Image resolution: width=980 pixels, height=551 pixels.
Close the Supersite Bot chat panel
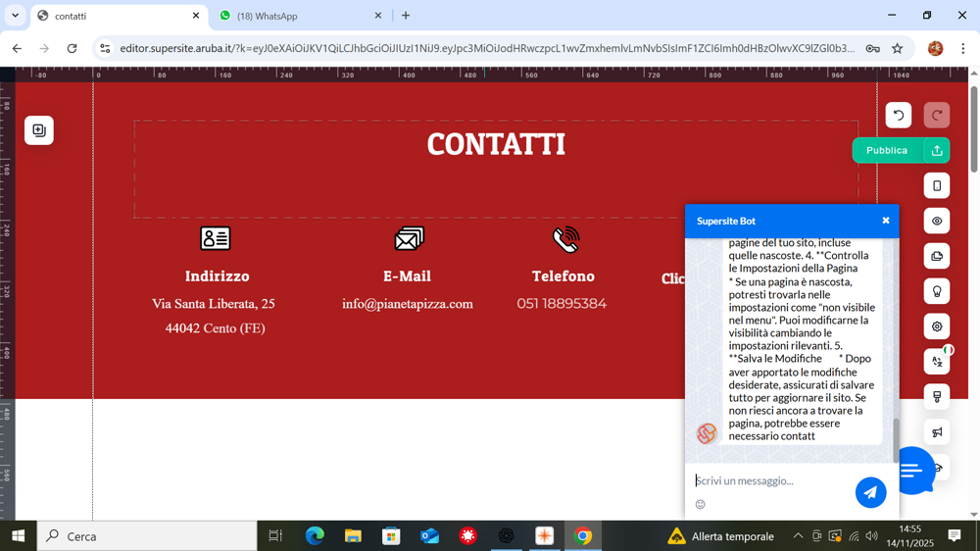click(886, 221)
